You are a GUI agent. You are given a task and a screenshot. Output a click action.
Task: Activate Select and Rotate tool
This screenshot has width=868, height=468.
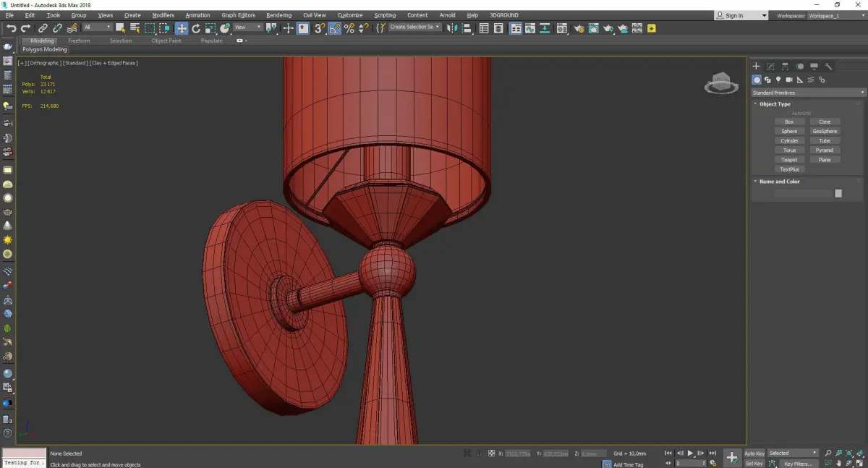(x=196, y=28)
